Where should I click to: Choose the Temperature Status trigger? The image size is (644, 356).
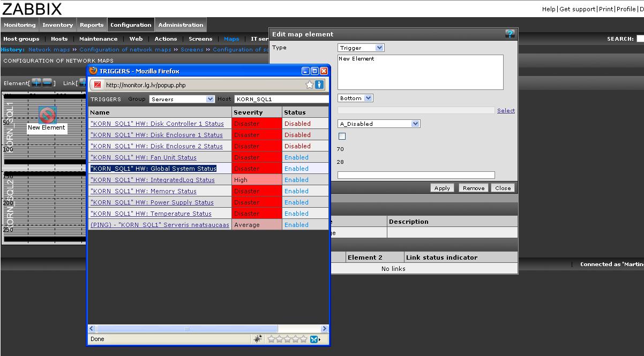[151, 214]
